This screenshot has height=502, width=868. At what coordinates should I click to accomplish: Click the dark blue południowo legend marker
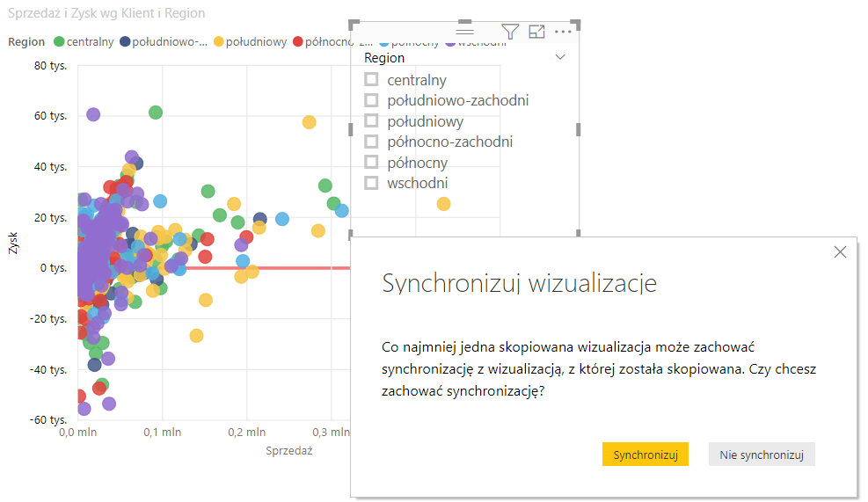(125, 41)
